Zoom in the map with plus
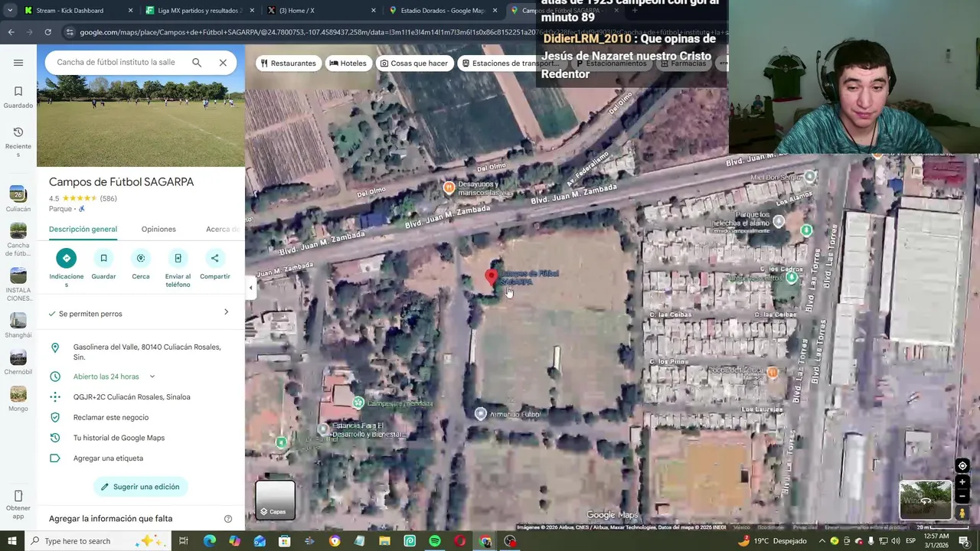Screen dimensions: 980x551 pos(962,482)
